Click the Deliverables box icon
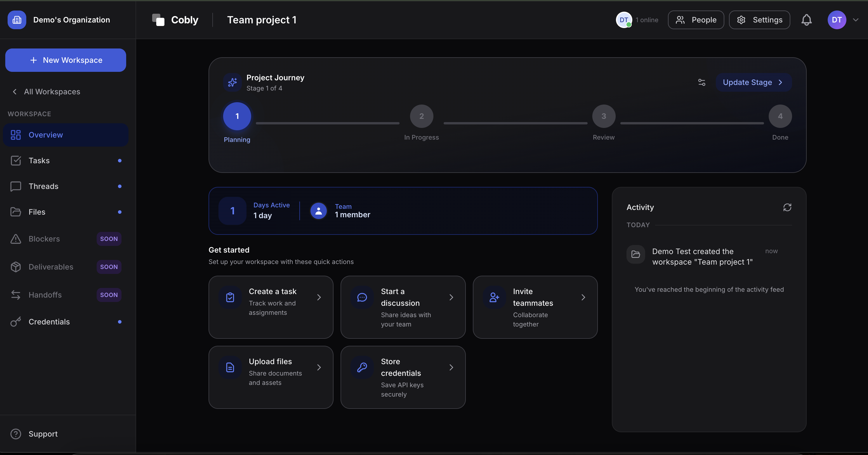This screenshot has height=455, width=868. click(x=16, y=267)
